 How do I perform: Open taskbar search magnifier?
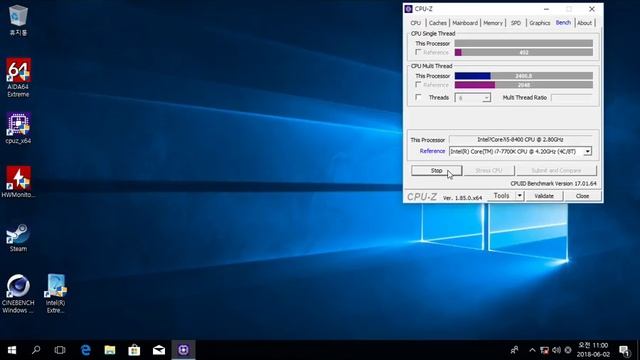(36, 350)
